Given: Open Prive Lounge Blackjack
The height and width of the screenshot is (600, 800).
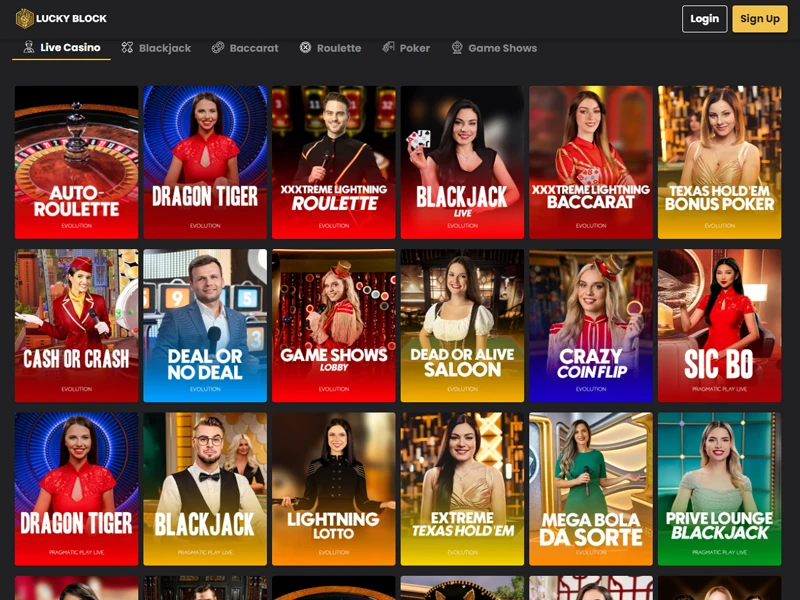Looking at the screenshot, I should (x=719, y=489).
